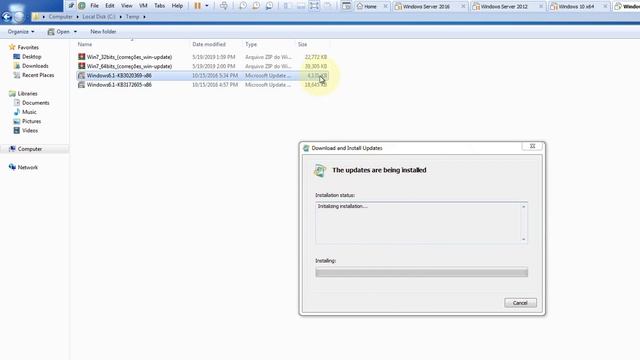The height and width of the screenshot is (360, 640).
Task: Open the File menu
Action: (x=94, y=6)
